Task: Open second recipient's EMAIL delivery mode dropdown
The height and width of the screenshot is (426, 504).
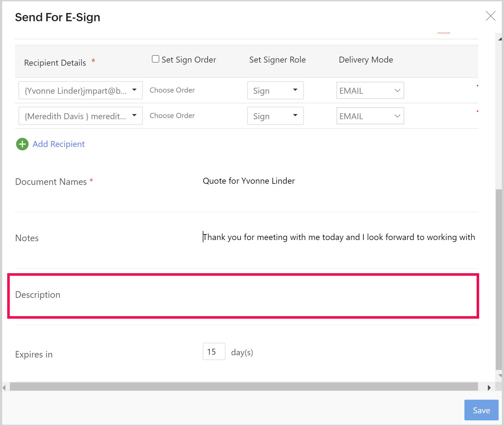Action: pos(370,116)
